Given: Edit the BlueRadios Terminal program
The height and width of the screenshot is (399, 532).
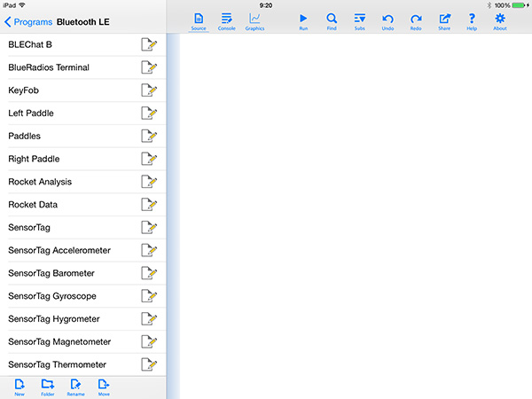Looking at the screenshot, I should [x=149, y=67].
